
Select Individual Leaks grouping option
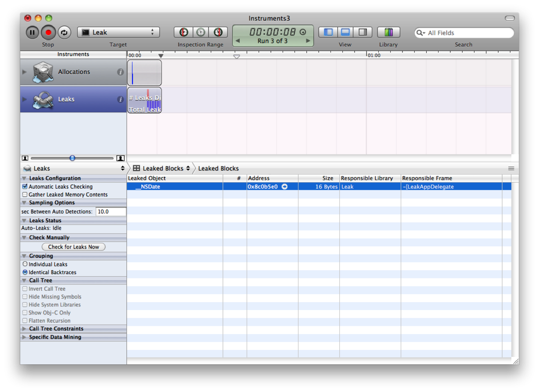pyautogui.click(x=25, y=264)
